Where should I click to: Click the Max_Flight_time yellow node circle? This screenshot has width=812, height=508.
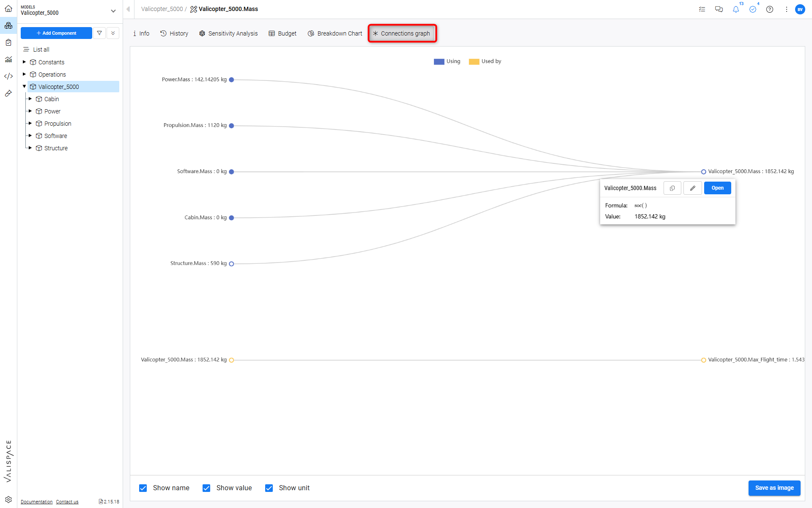(704, 360)
